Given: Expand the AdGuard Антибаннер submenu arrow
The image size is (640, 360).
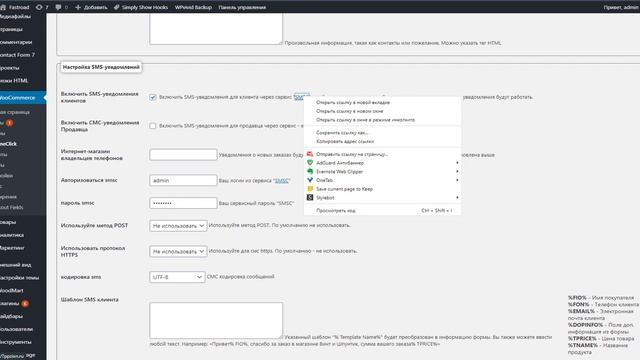Looking at the screenshot, I should click(457, 162).
